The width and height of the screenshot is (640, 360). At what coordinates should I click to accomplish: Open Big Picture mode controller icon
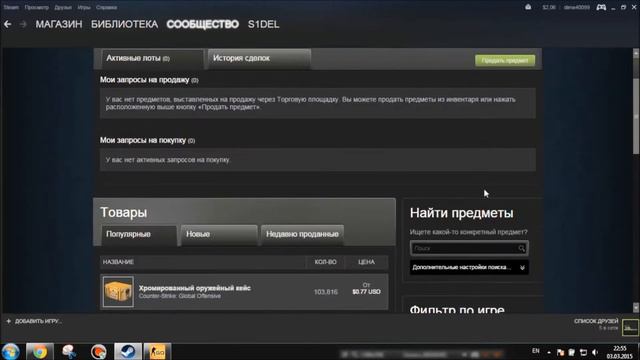(601, 7)
